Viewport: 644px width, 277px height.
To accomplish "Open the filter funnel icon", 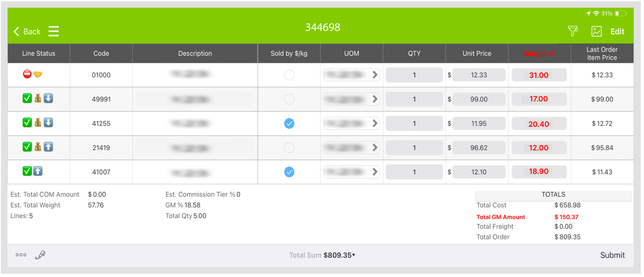I will 573,31.
